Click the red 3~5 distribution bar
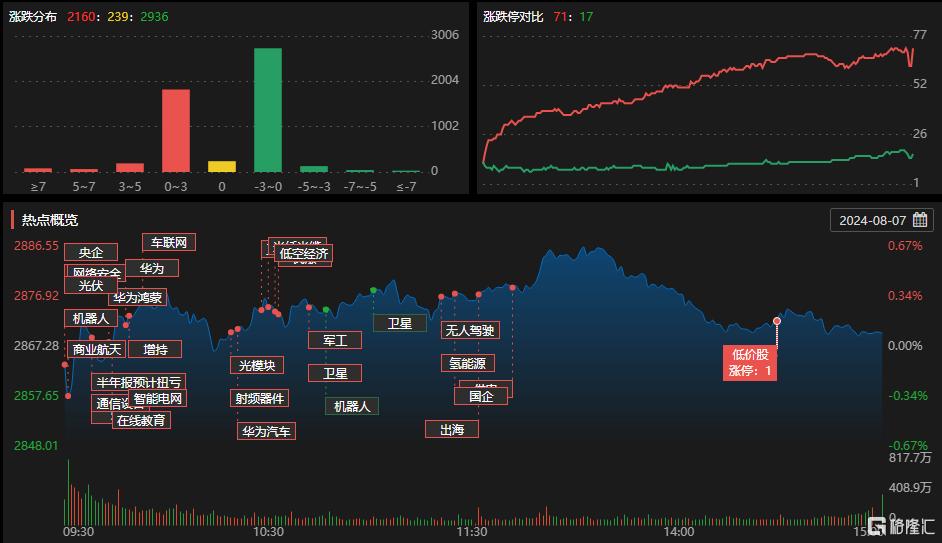This screenshot has height=543, width=942. 130,168
